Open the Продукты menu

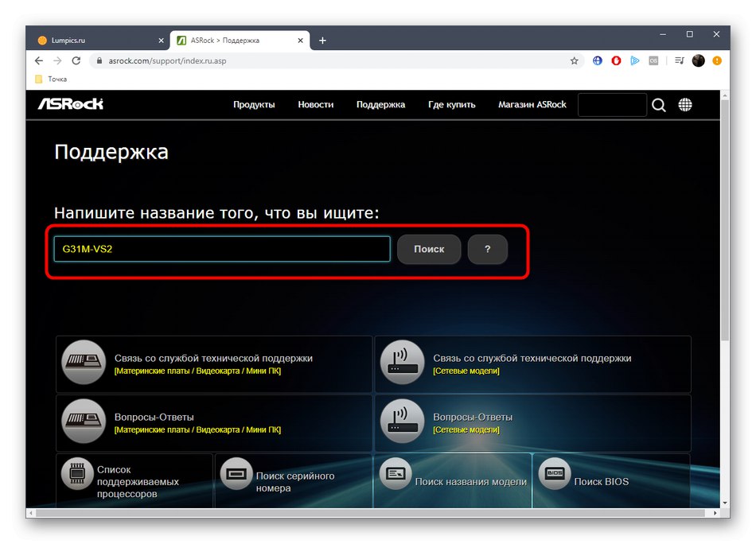point(254,104)
